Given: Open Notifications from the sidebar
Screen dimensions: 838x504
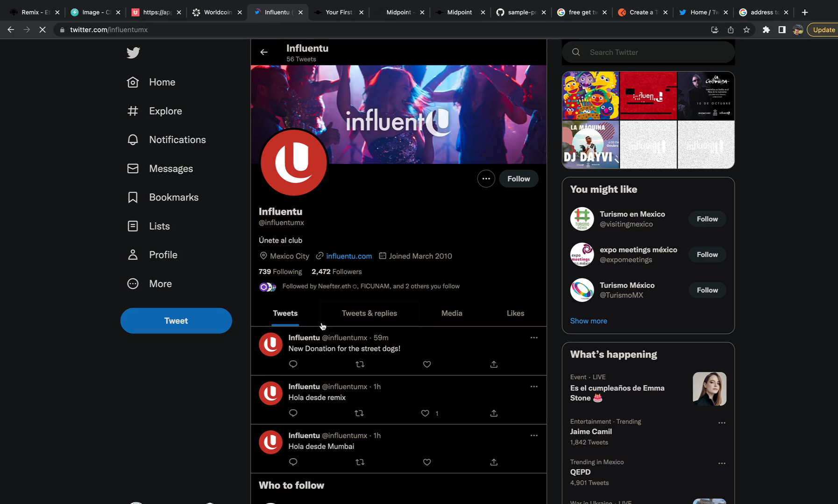Looking at the screenshot, I should 166,140.
